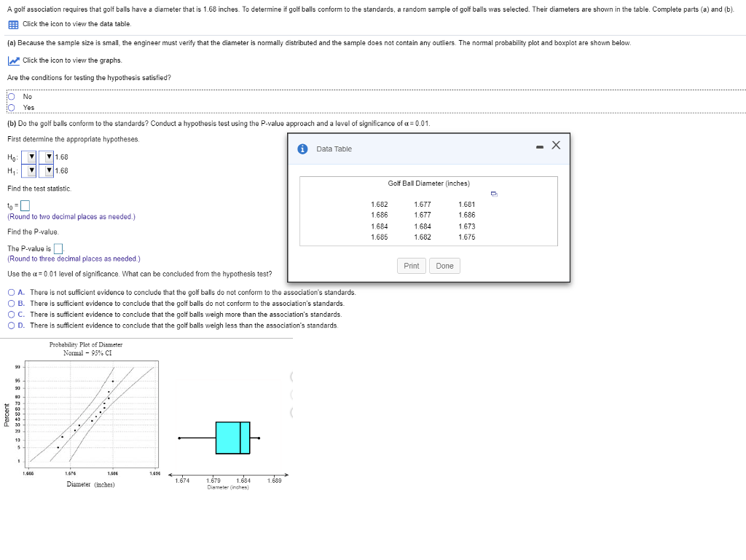The width and height of the screenshot is (746, 560).
Task: Click the info icon in Data Table dialog
Action: pyautogui.click(x=302, y=149)
